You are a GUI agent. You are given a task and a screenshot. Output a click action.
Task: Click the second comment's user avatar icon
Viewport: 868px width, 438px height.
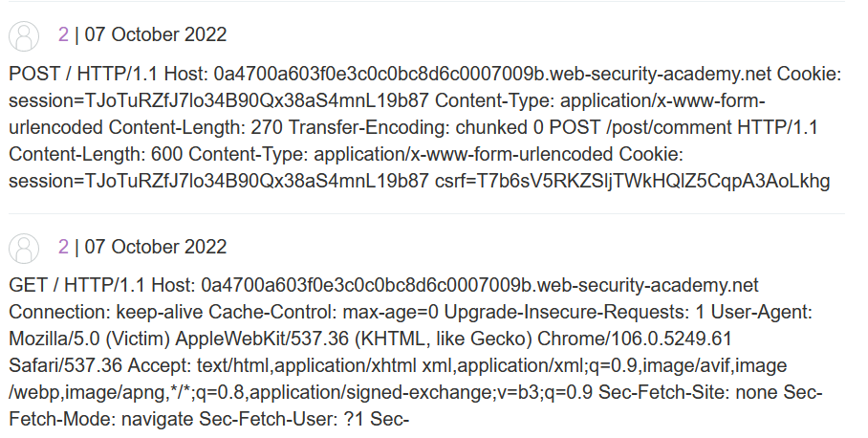[24, 248]
